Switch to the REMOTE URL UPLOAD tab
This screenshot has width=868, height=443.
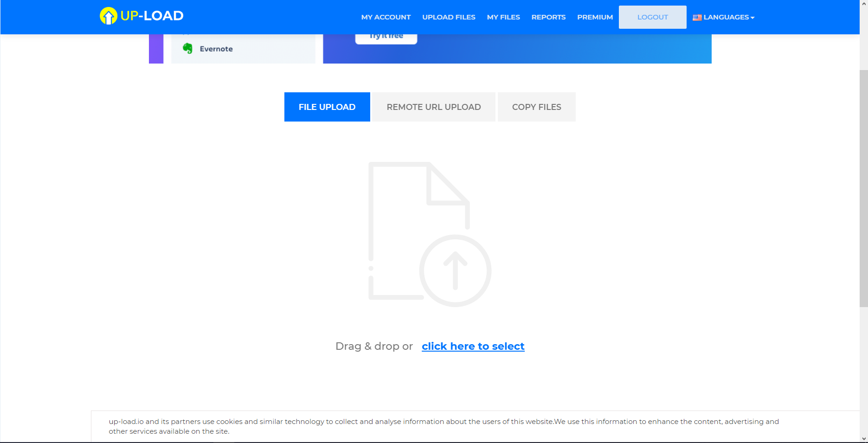point(433,107)
